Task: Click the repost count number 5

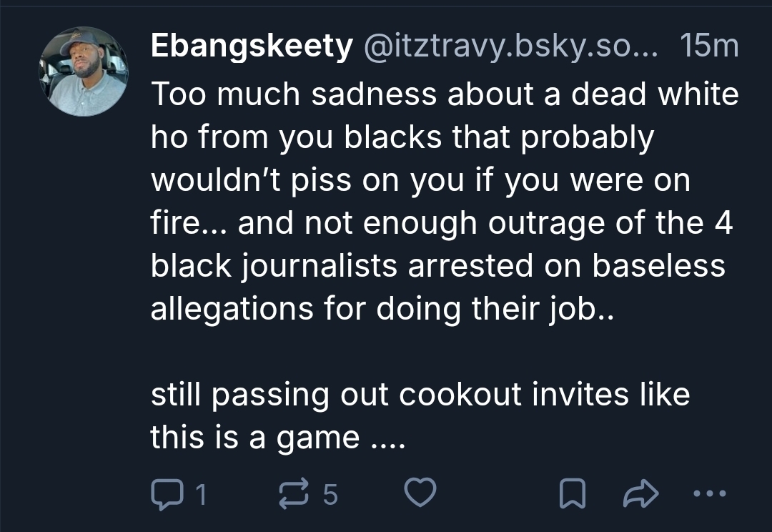Action: tap(329, 494)
